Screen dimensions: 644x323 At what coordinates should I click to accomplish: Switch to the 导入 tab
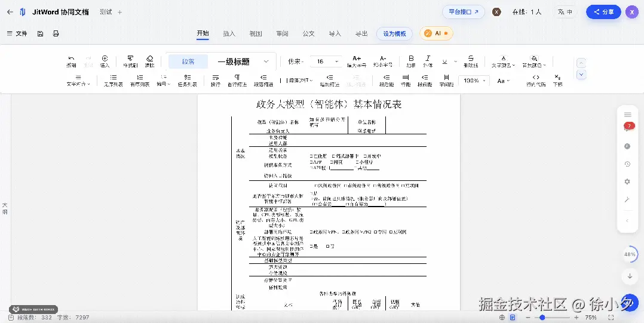pyautogui.click(x=335, y=33)
